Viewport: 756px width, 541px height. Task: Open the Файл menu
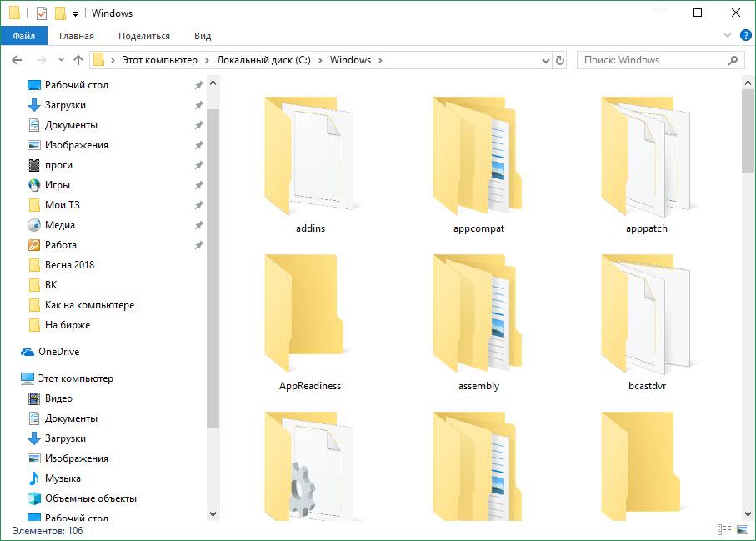[23, 36]
